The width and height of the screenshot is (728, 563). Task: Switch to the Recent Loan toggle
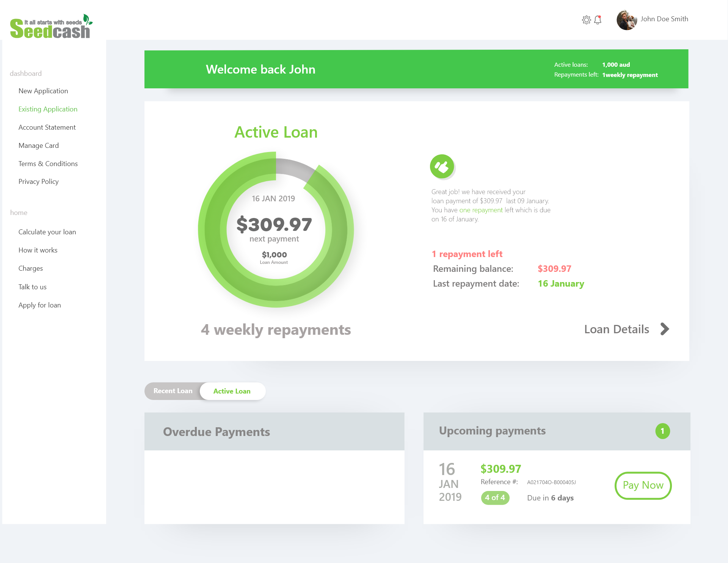click(173, 391)
